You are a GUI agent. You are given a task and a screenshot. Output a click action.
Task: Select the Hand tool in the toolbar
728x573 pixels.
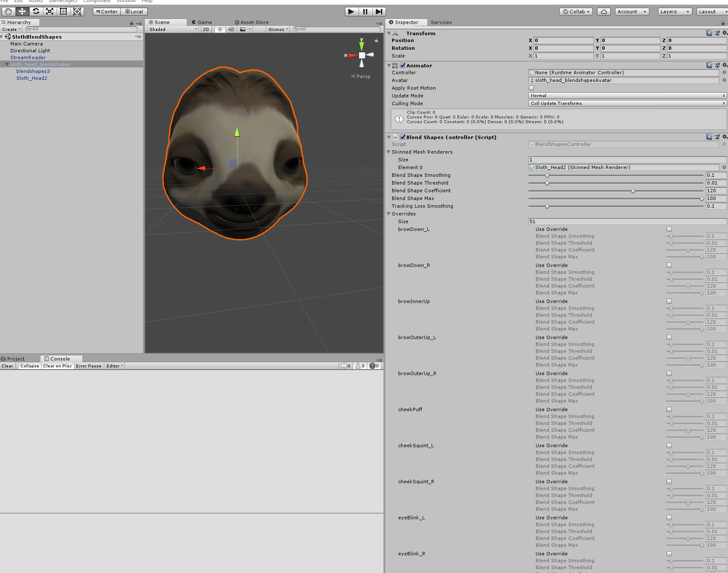click(x=8, y=12)
